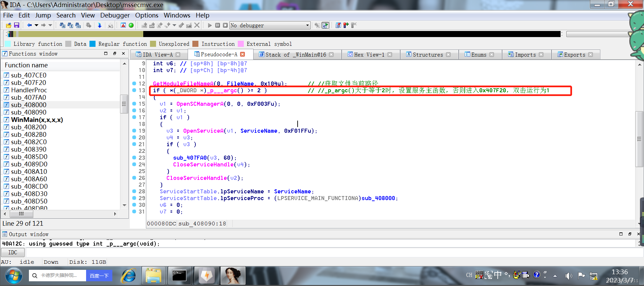Close the Pseudocode-A tab
The width and height of the screenshot is (644, 286).
coord(242,54)
